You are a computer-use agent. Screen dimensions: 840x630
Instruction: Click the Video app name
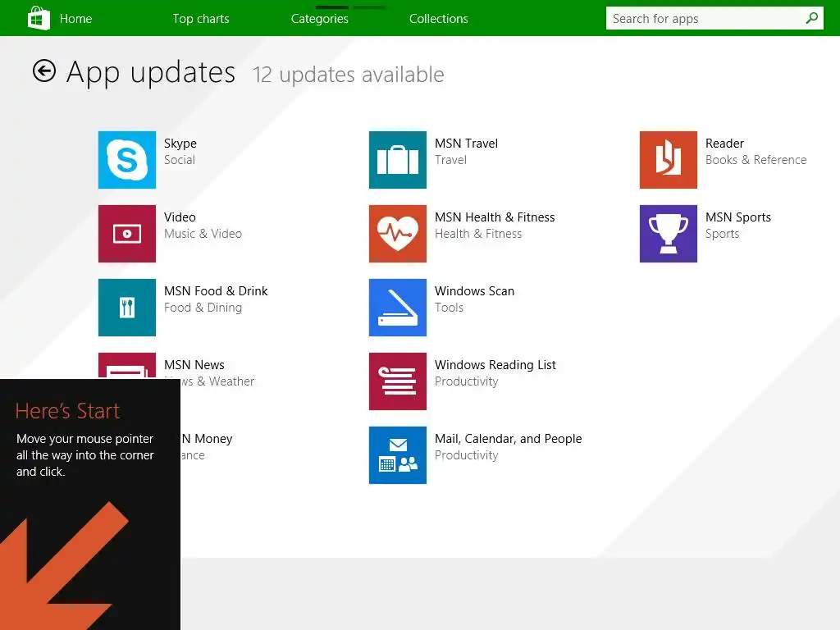180,217
